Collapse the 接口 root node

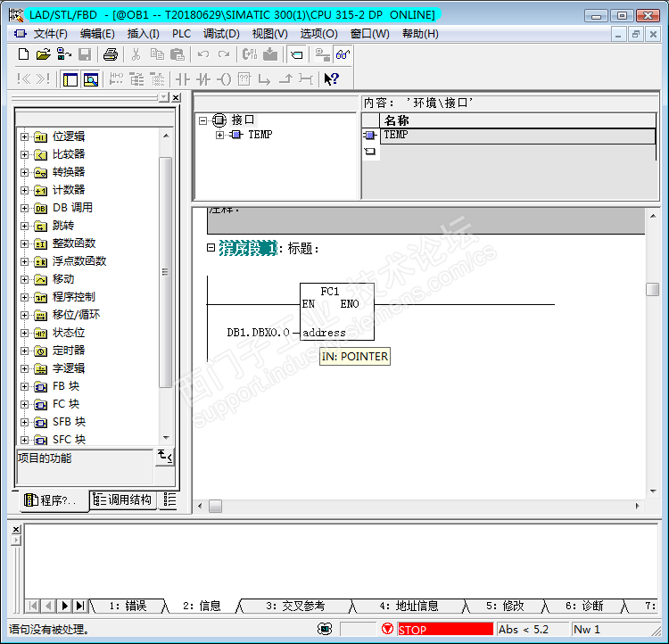(203, 120)
